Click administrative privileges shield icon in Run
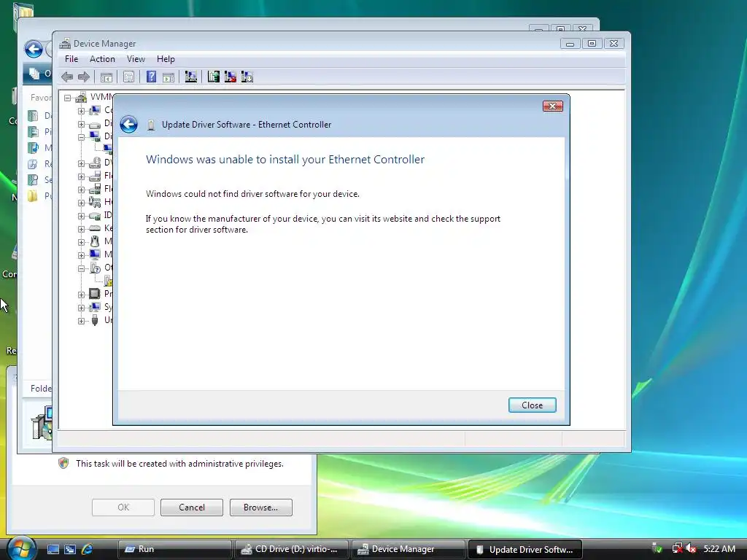The image size is (747, 560). (63, 463)
